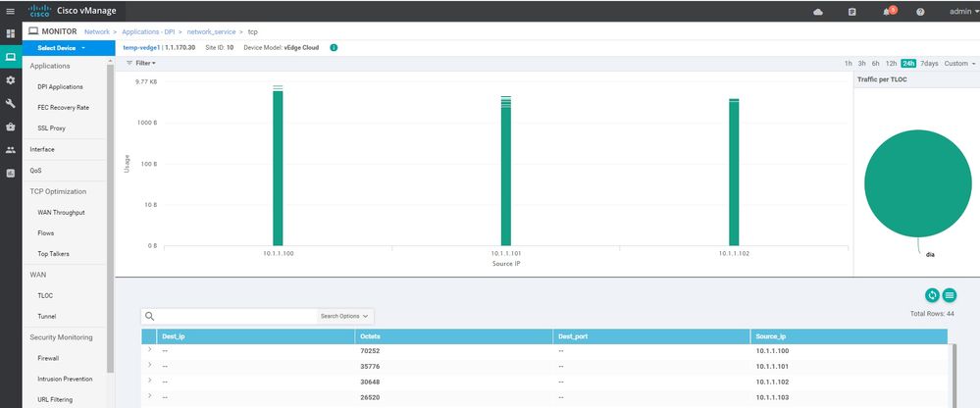This screenshot has width=980, height=408.
Task: Select the 6h time range
Action: (x=876, y=63)
